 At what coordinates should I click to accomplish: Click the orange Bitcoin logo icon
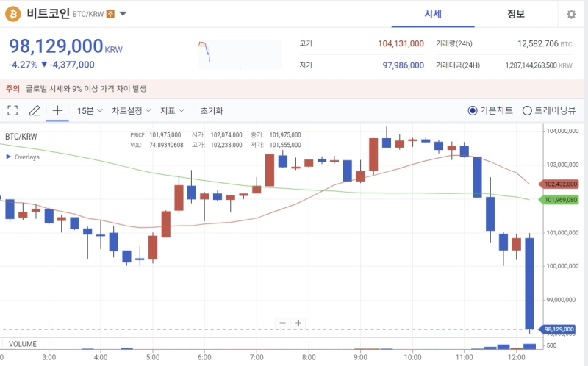13,14
